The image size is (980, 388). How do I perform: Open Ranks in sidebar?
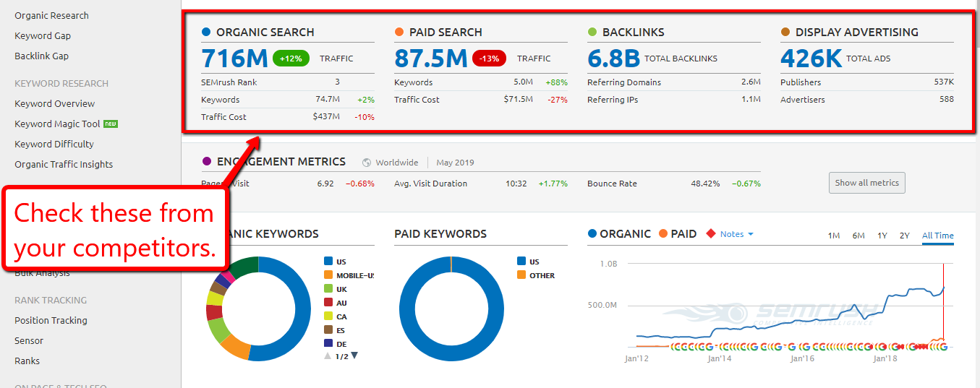pyautogui.click(x=27, y=361)
